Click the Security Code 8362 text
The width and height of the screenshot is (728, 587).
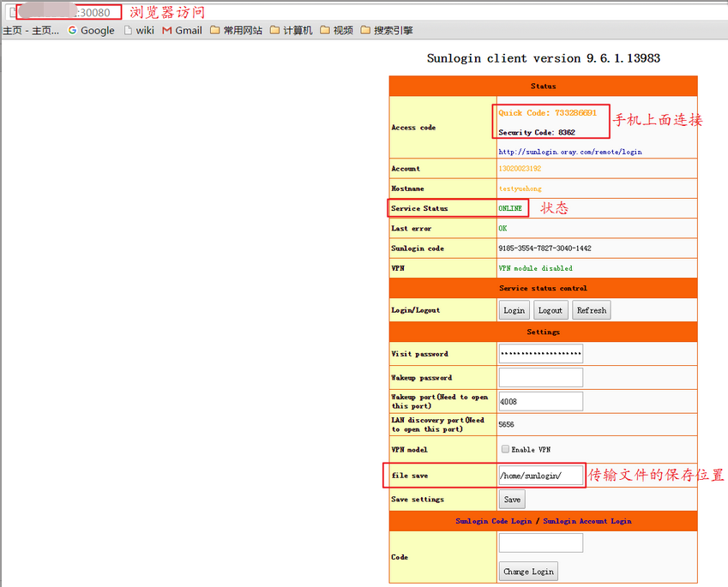[x=537, y=132]
